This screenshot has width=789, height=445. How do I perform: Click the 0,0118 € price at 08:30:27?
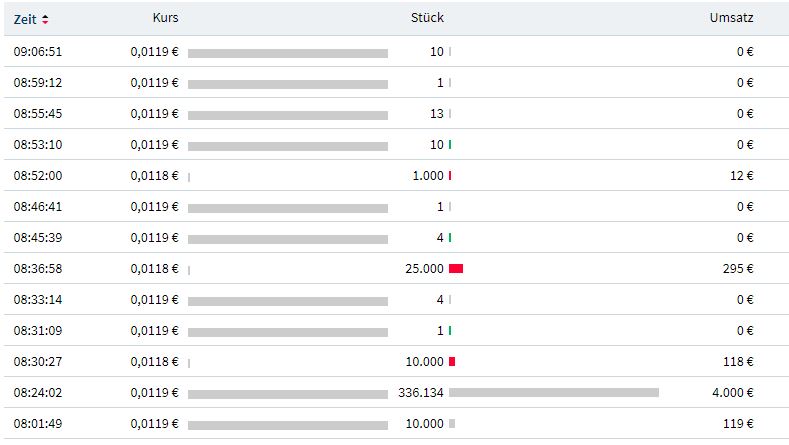click(154, 362)
